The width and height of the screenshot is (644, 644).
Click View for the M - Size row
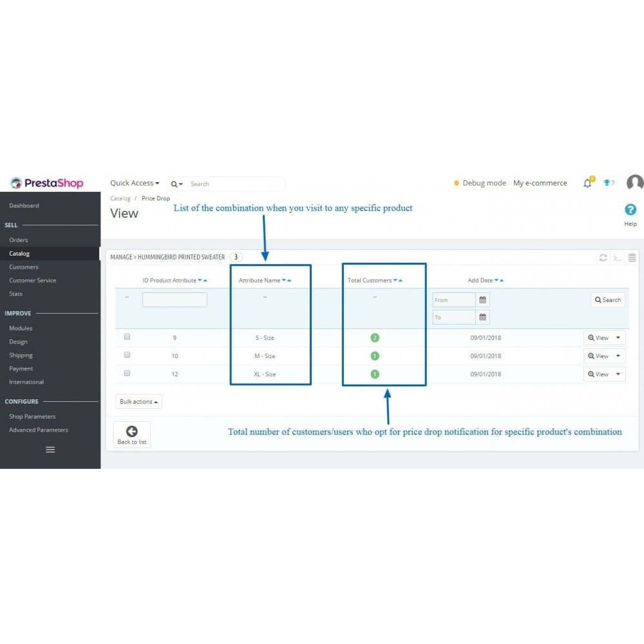click(x=598, y=355)
